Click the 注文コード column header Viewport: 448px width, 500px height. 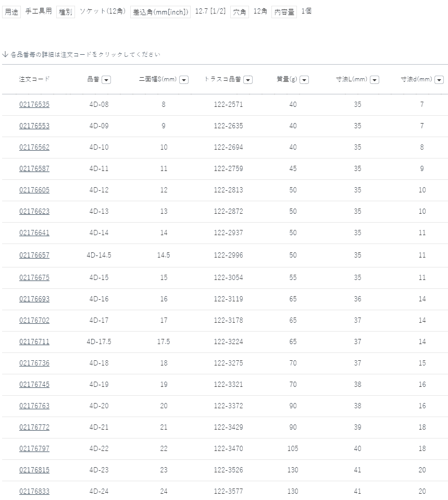point(34,79)
